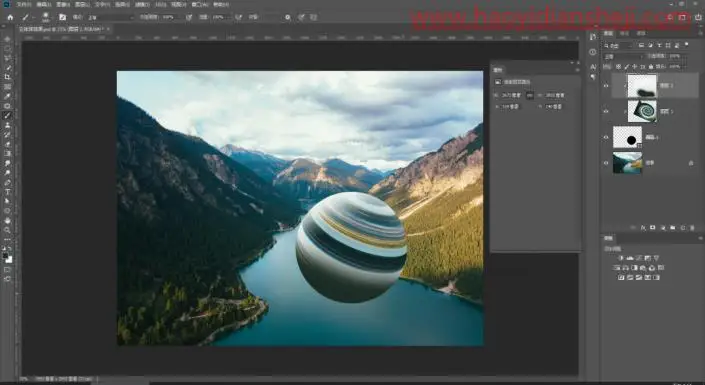Click the create new layer icon

(683, 228)
